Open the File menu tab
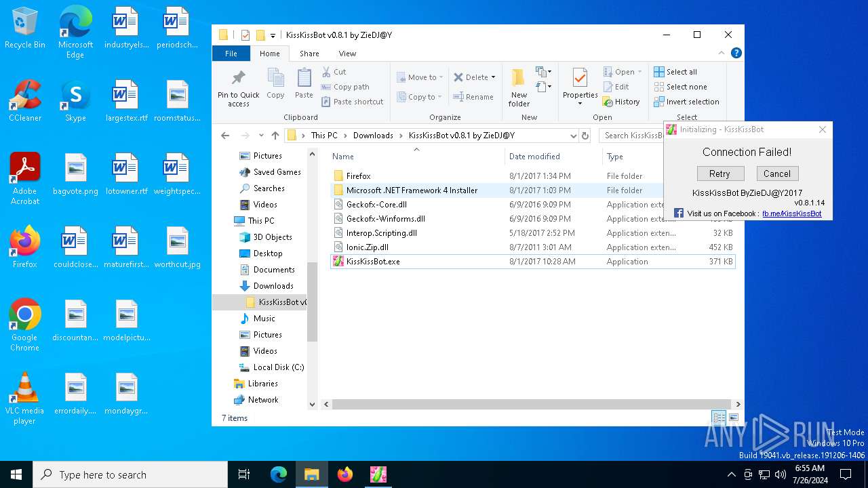868x488 pixels. point(231,54)
